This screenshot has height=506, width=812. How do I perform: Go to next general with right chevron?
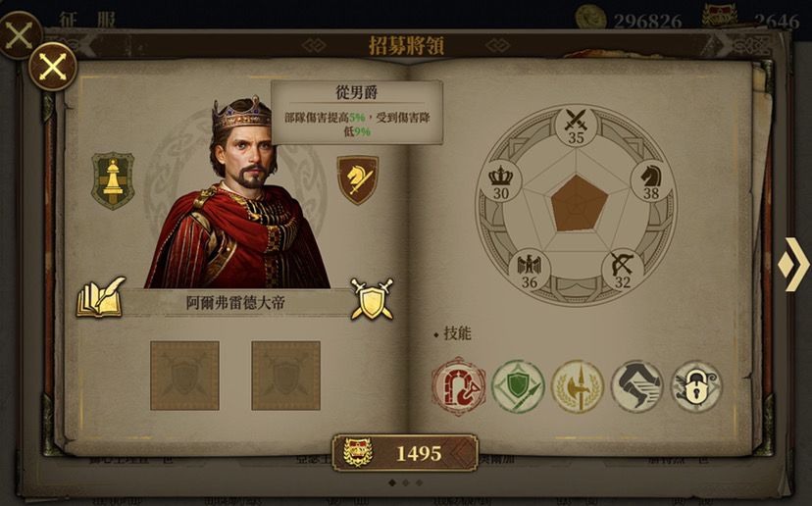[x=793, y=265]
